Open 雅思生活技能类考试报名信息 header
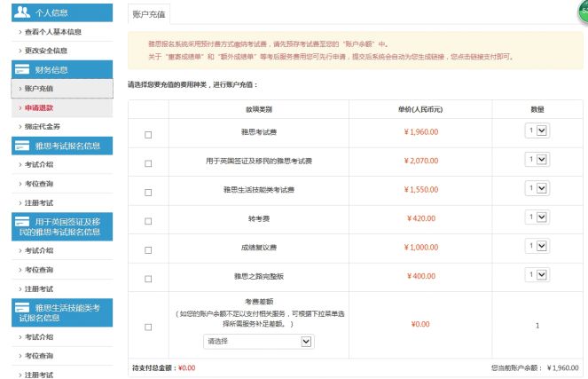 [62, 312]
